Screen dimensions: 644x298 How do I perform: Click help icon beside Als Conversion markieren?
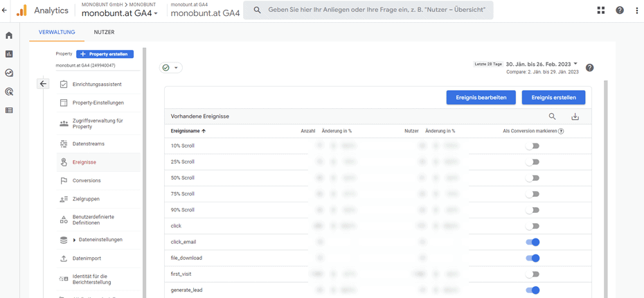(561, 131)
